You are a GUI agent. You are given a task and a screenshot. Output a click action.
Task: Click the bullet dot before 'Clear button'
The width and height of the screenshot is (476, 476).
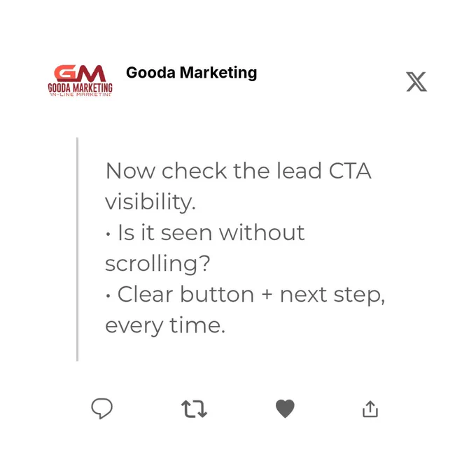point(108,295)
